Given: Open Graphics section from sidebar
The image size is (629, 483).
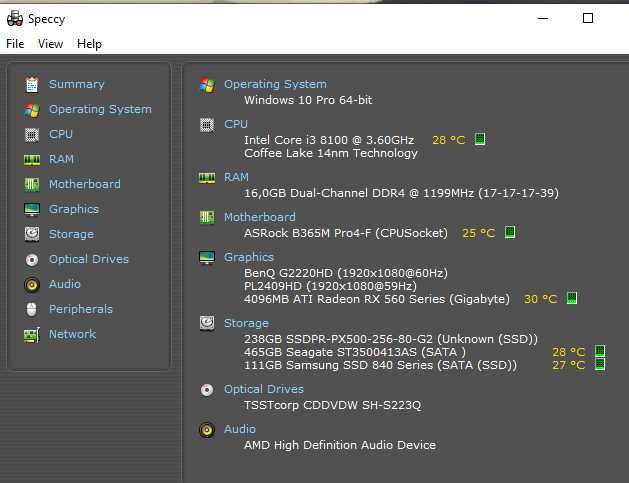Looking at the screenshot, I should point(74,209).
